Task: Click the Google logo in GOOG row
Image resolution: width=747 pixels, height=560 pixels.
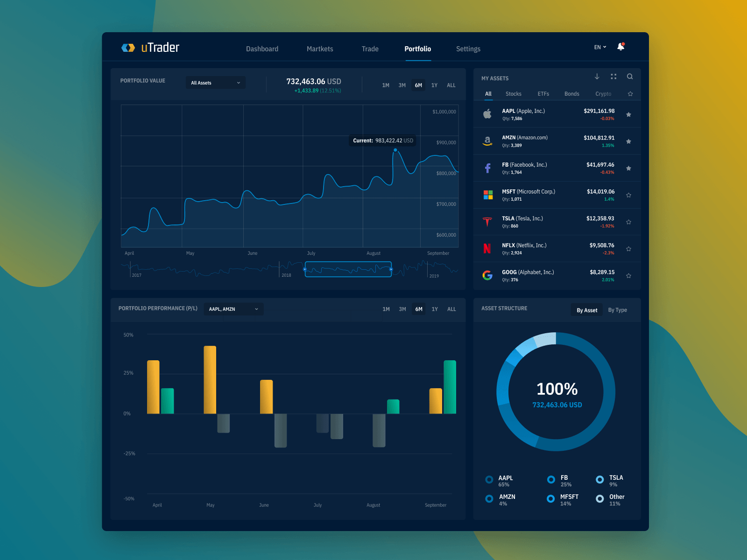Action: click(487, 275)
